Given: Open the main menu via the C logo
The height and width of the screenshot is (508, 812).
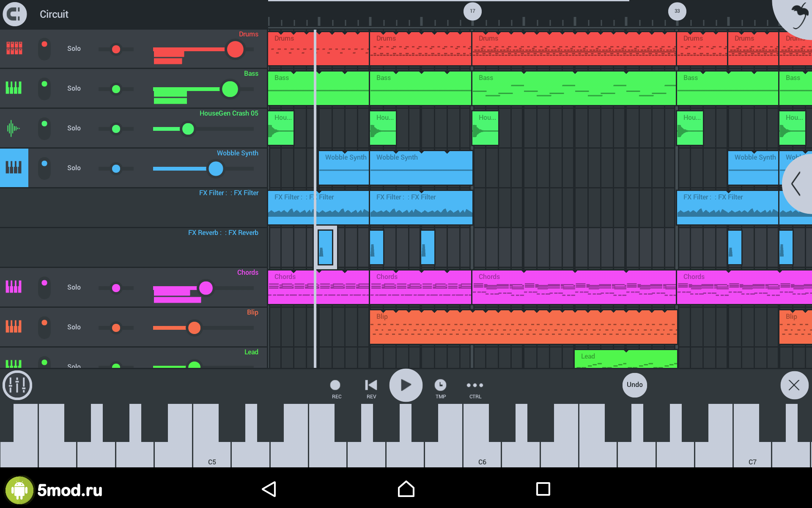Looking at the screenshot, I should 15,14.
